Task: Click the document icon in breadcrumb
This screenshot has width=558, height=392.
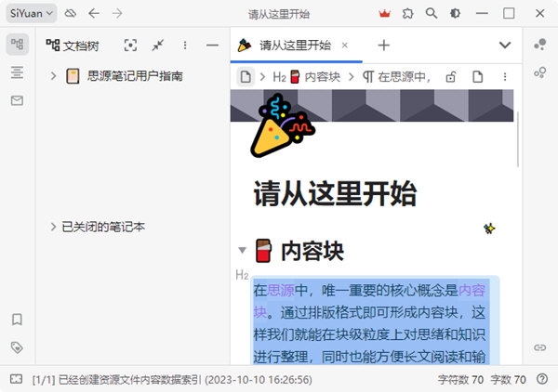Action: tap(246, 77)
